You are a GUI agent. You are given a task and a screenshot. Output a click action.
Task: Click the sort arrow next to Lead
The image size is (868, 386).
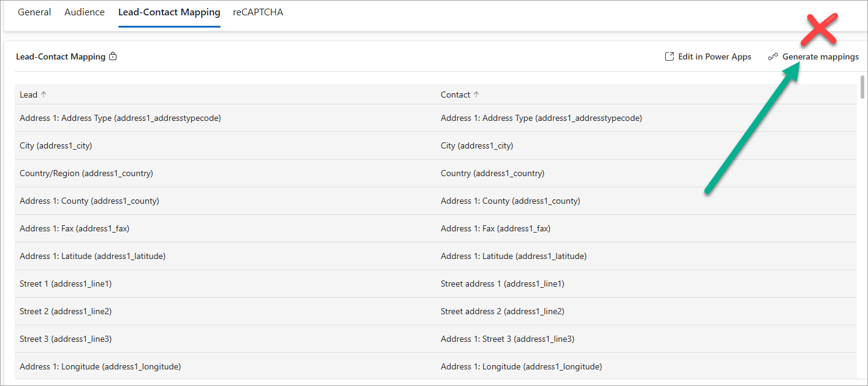[44, 95]
